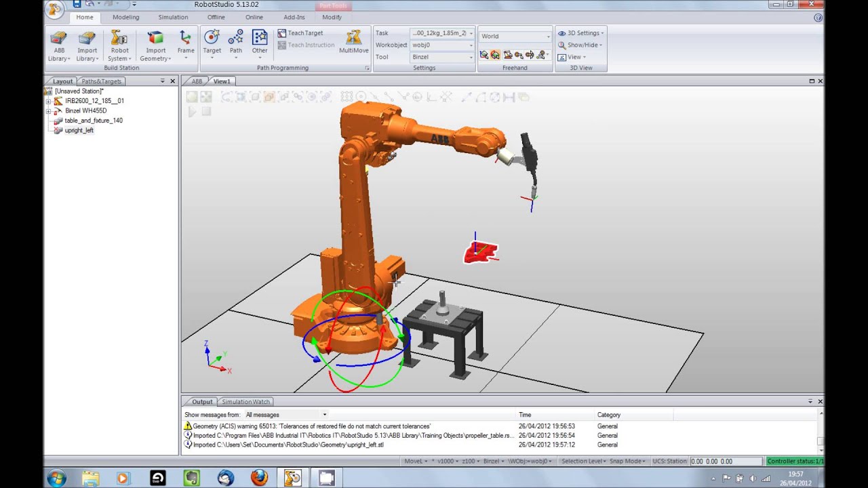Click the Robot System button
Viewport: 868px width, 488px height.
point(119,46)
